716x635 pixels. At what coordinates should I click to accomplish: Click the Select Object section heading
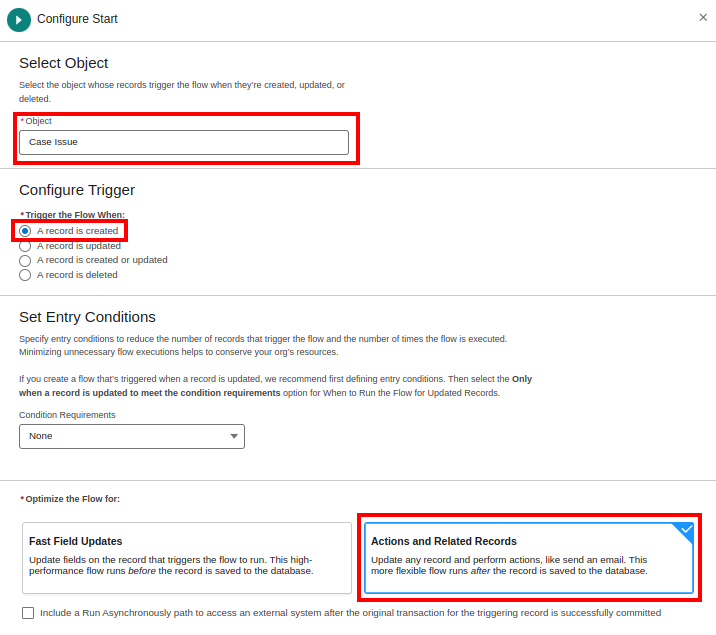pyautogui.click(x=64, y=63)
